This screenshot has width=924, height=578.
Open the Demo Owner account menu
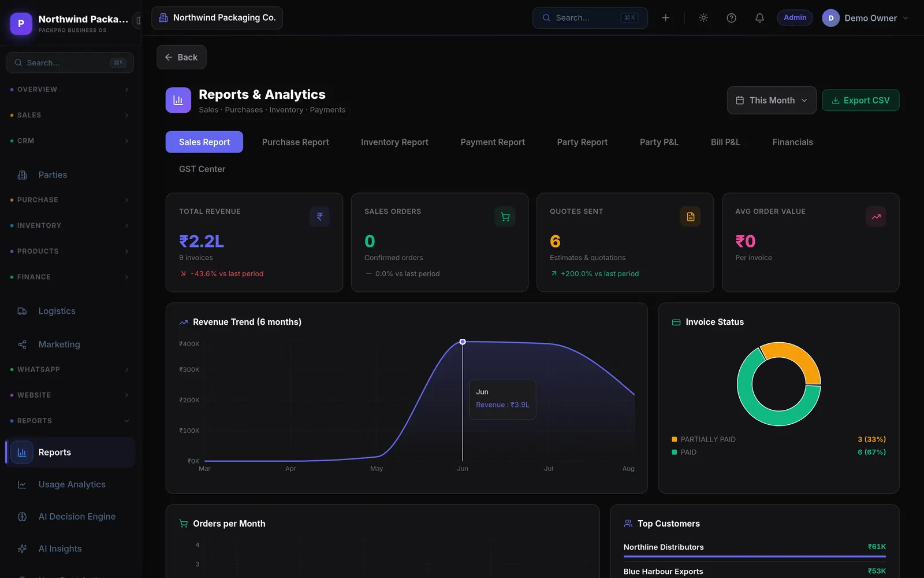tap(865, 18)
